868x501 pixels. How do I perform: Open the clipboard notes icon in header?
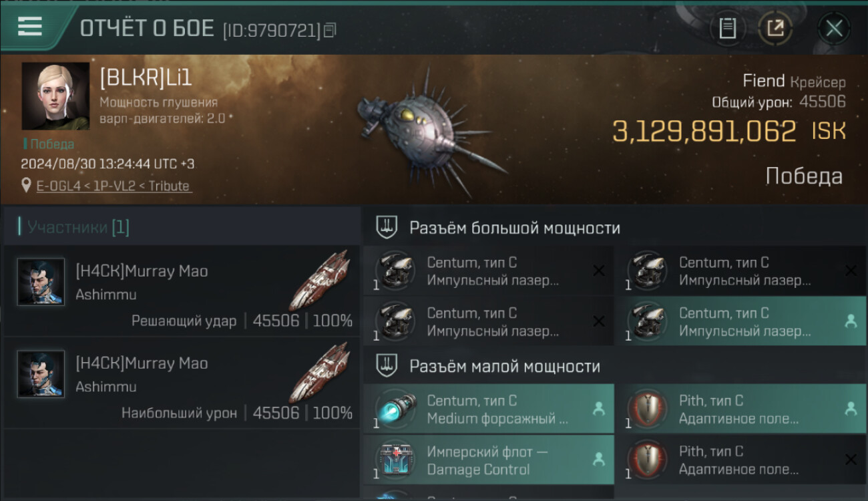(x=727, y=29)
